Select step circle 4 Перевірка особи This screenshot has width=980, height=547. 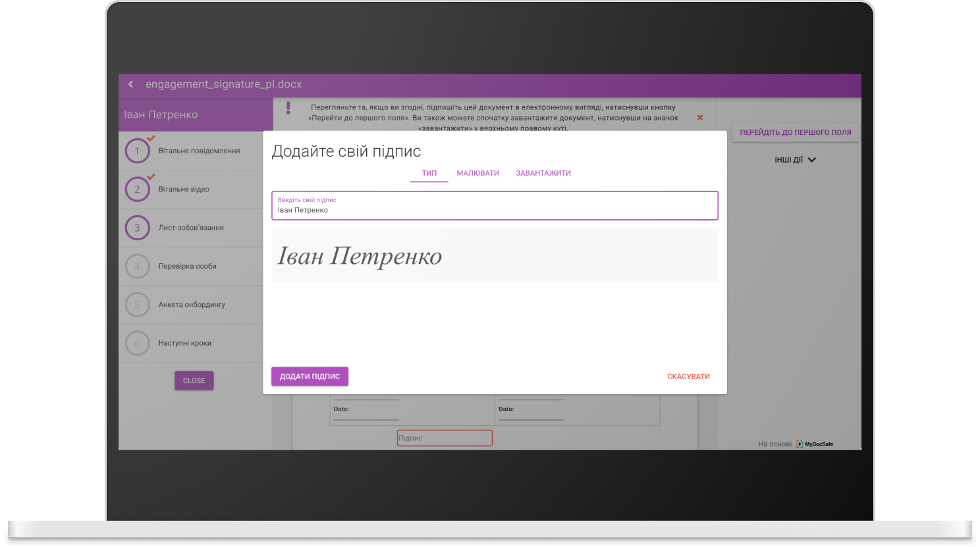click(x=137, y=266)
